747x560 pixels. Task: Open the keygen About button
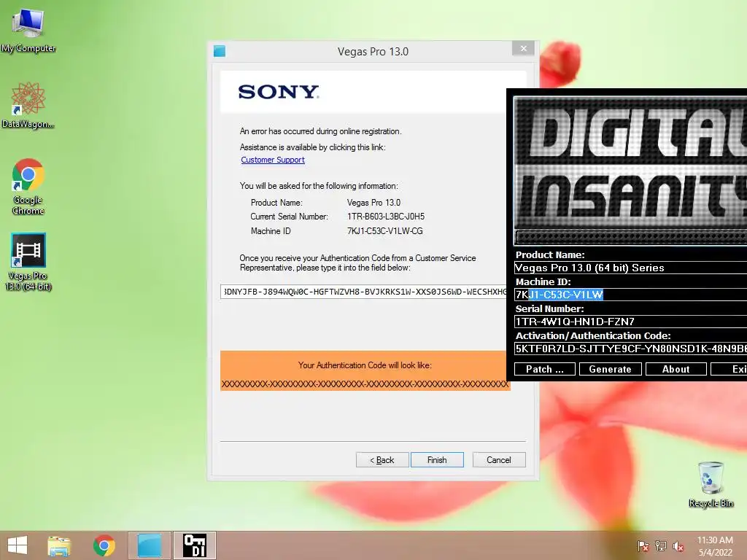[x=676, y=369]
